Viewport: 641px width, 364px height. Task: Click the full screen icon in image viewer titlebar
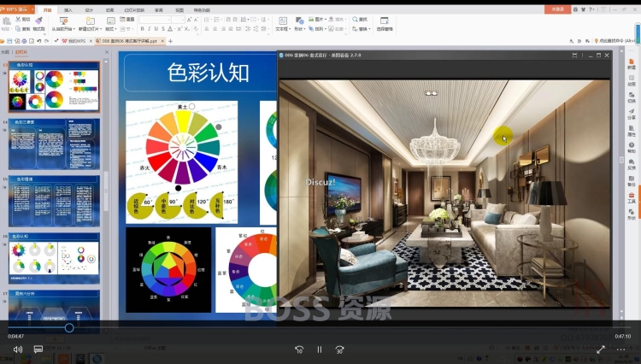click(x=574, y=56)
